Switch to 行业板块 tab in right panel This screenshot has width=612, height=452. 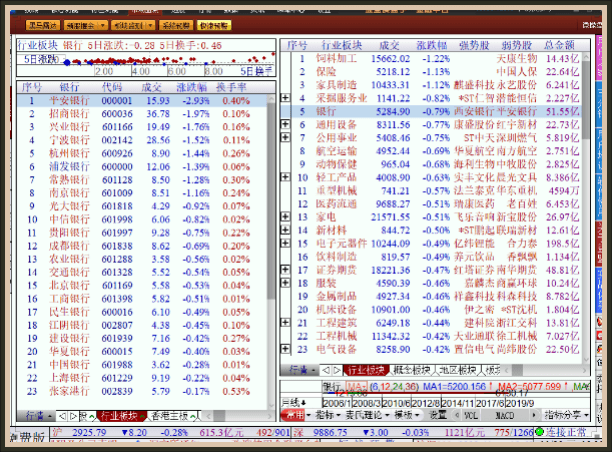click(x=366, y=370)
